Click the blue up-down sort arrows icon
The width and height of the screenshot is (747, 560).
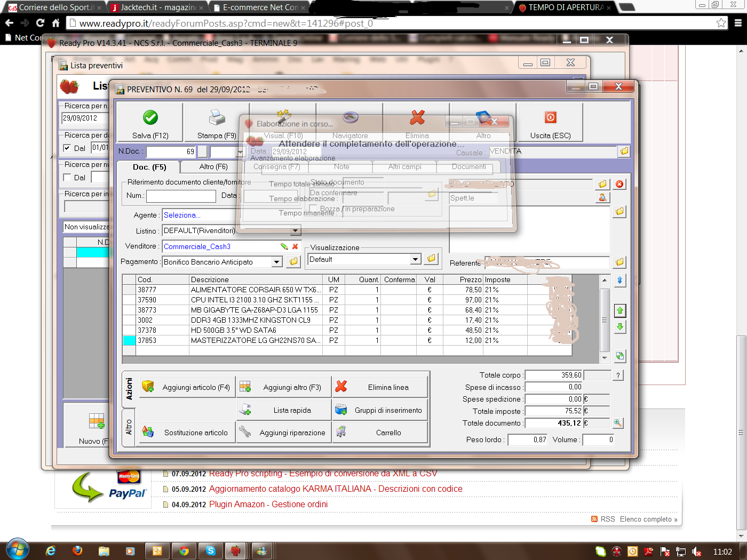pos(619,280)
